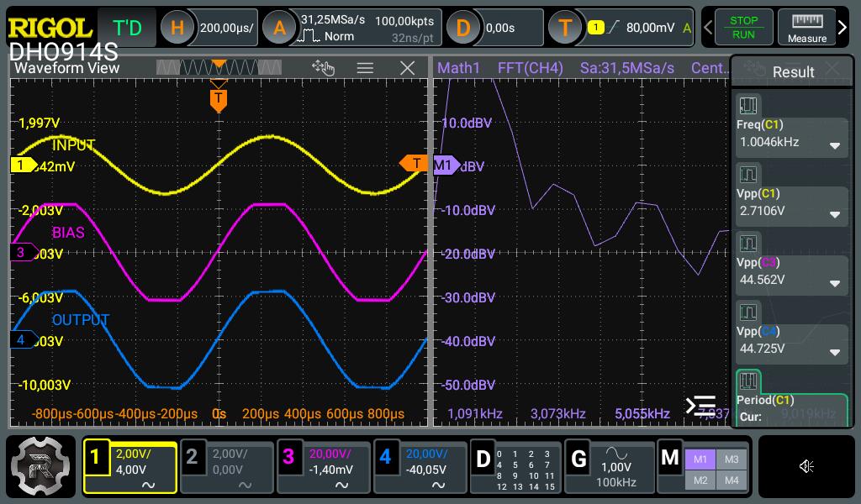This screenshot has width=861, height=504.
Task: Select channel 1 ground level marker
Action: click(23, 165)
